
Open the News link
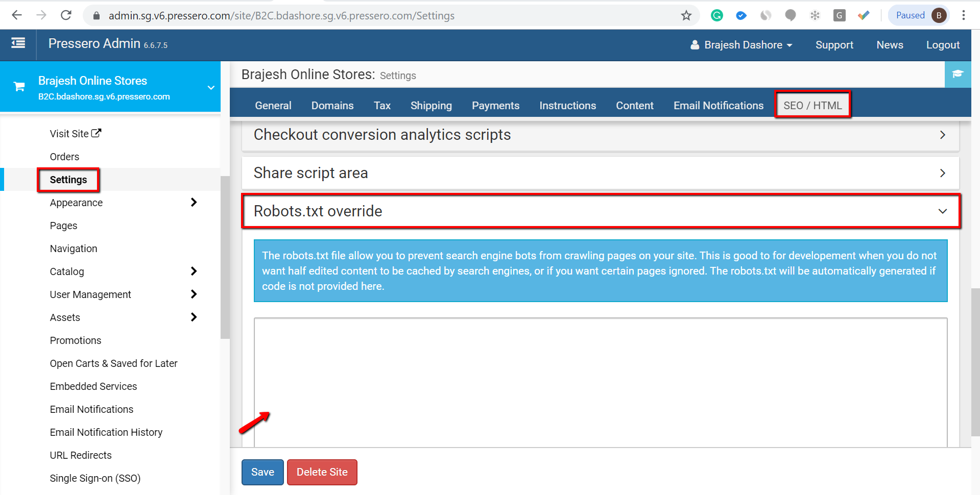tap(890, 45)
